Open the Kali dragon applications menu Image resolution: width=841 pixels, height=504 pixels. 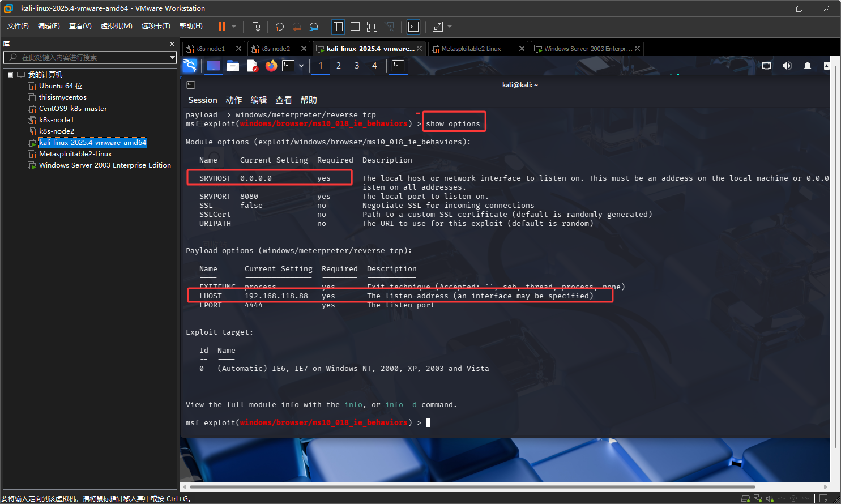click(x=190, y=66)
